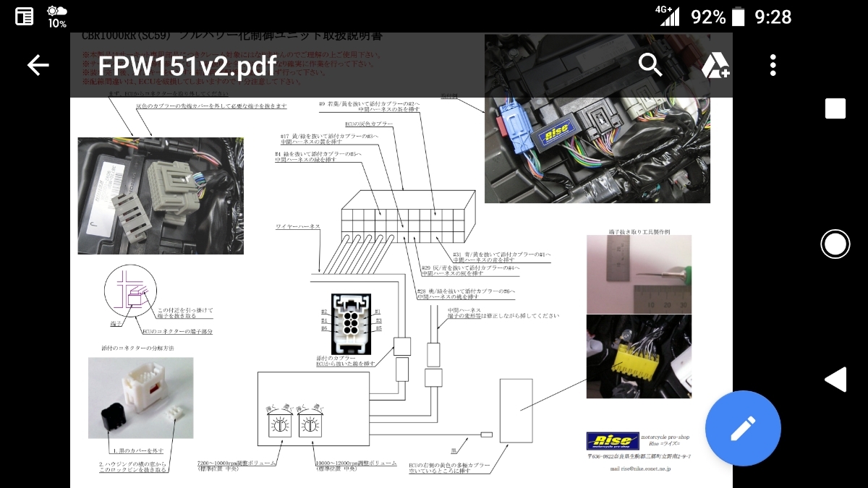This screenshot has height=488, width=868.
Task: Tap the 10000～12000rpm adjustment dial drawing
Action: click(x=310, y=424)
